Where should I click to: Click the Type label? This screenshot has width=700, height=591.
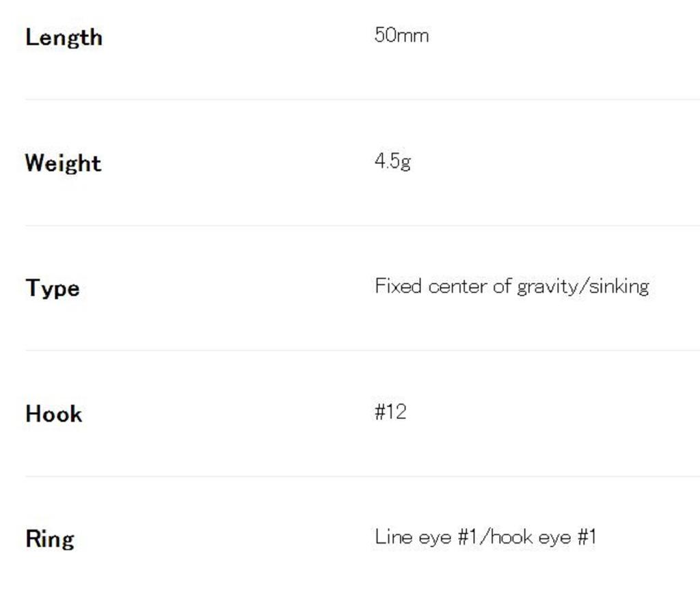52,288
